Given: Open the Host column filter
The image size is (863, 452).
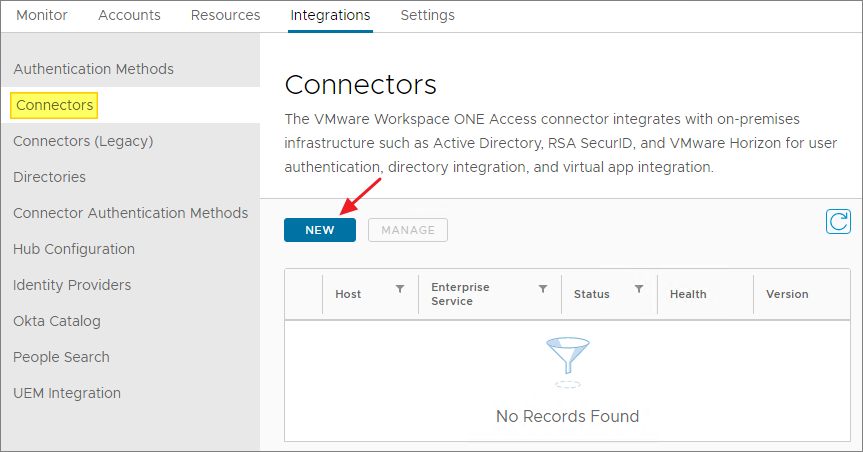Looking at the screenshot, I should [400, 289].
